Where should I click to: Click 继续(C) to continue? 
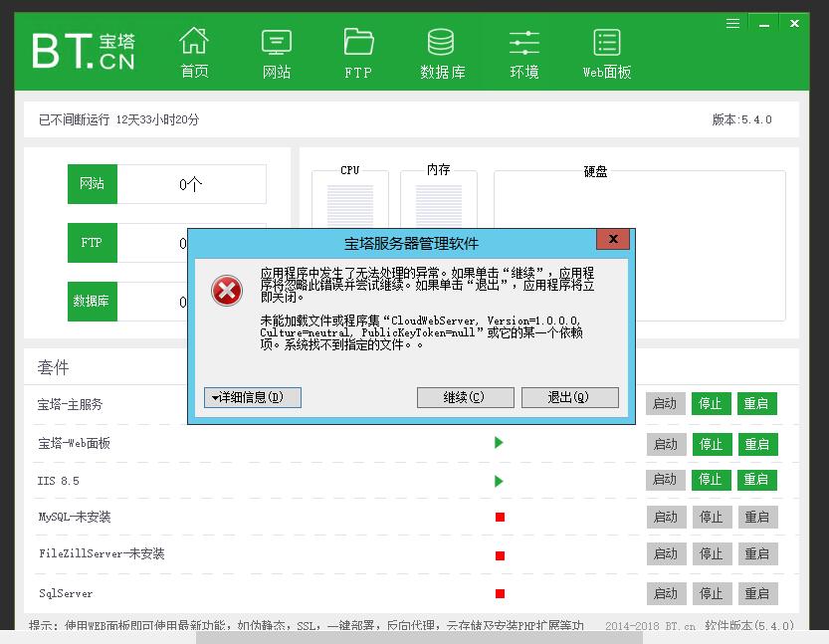click(x=466, y=397)
